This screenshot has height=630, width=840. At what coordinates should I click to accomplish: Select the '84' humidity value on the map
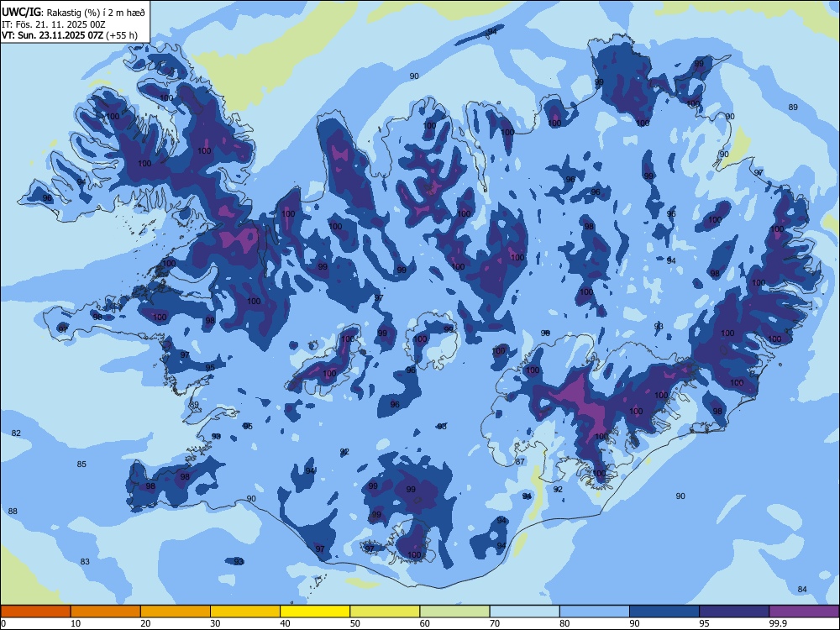802,590
